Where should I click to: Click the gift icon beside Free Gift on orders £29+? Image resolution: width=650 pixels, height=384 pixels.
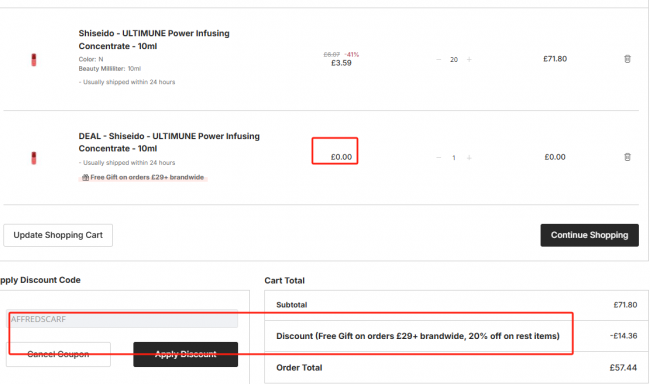(x=85, y=177)
